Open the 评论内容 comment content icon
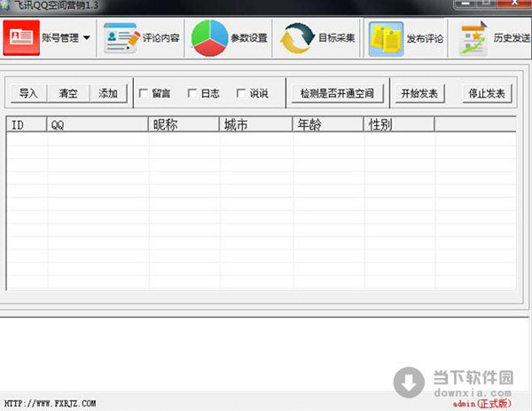The image size is (532, 411). tap(121, 38)
